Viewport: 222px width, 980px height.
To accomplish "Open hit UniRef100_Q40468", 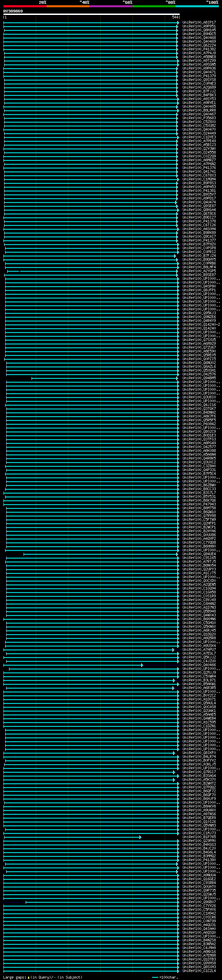I will coord(199,38).
